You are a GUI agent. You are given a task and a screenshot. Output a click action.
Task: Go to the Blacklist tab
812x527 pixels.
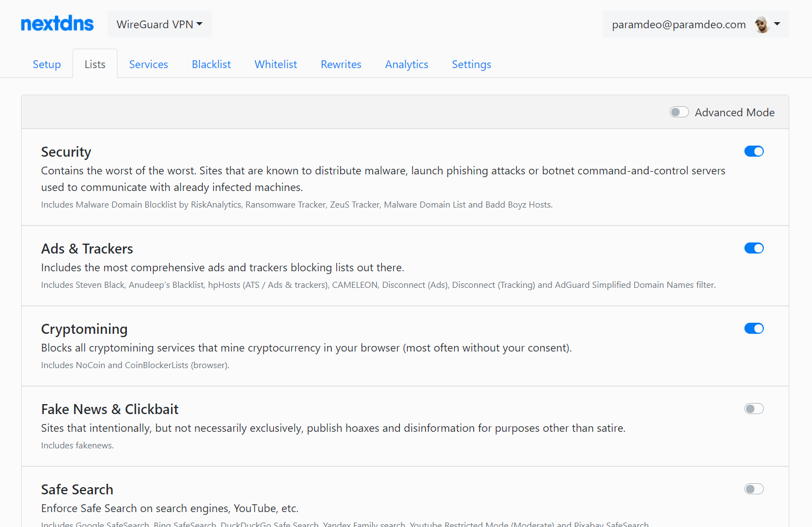(211, 64)
